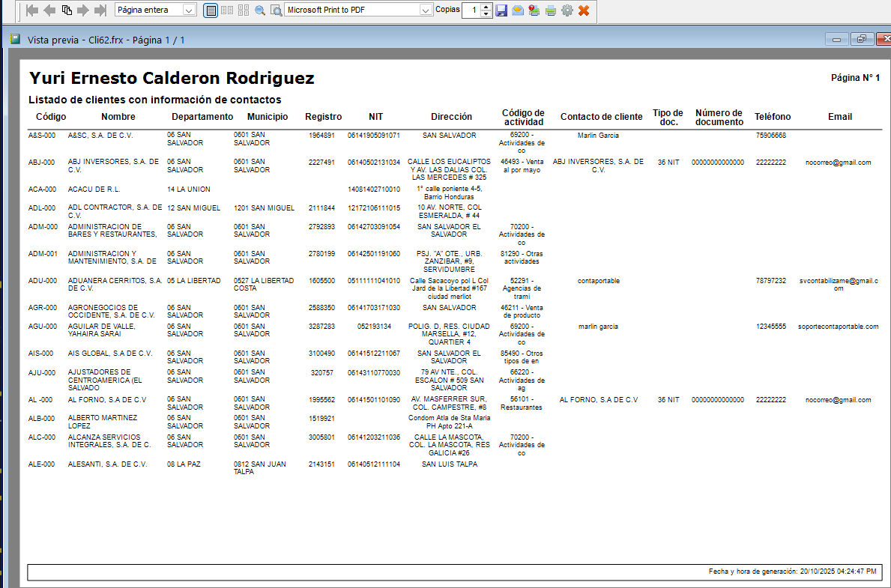Click name ABJ INVERSORES, S.A. DE C.V. in Nombre column
The width and height of the screenshot is (891, 588).
coord(113,166)
